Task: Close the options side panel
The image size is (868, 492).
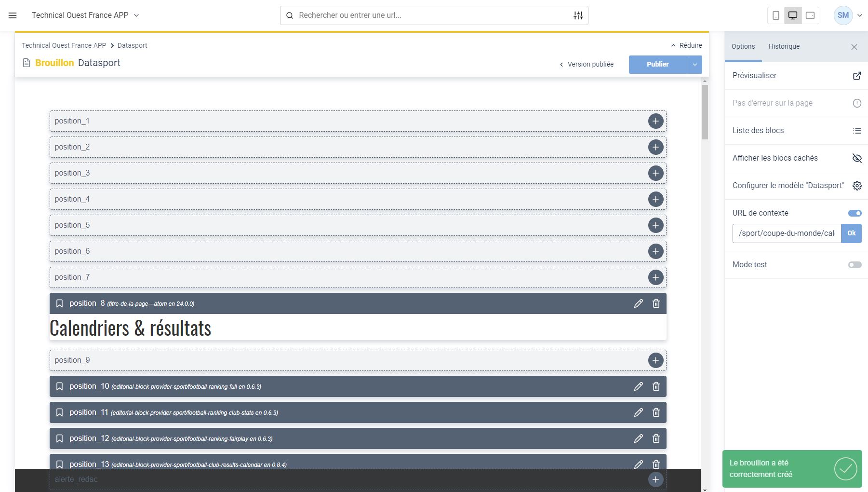Action: pos(854,47)
